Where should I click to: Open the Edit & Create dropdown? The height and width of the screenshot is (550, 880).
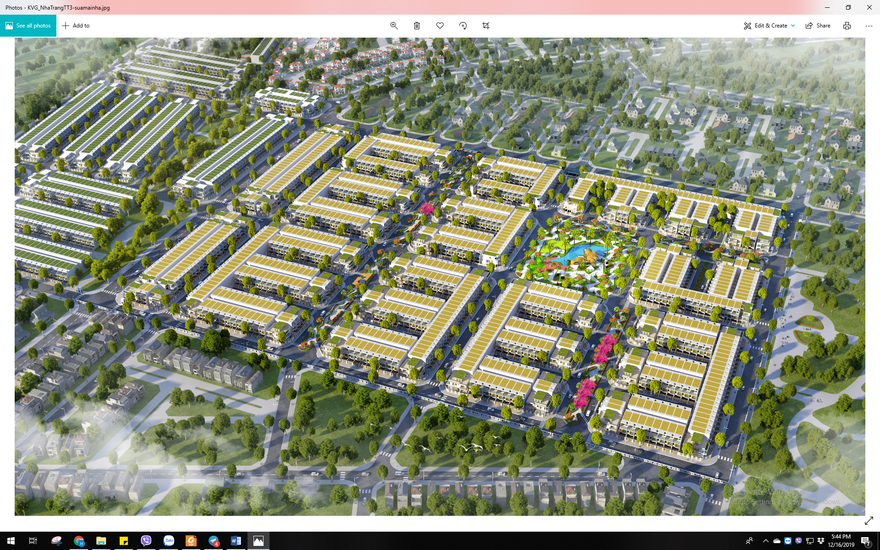tap(769, 25)
